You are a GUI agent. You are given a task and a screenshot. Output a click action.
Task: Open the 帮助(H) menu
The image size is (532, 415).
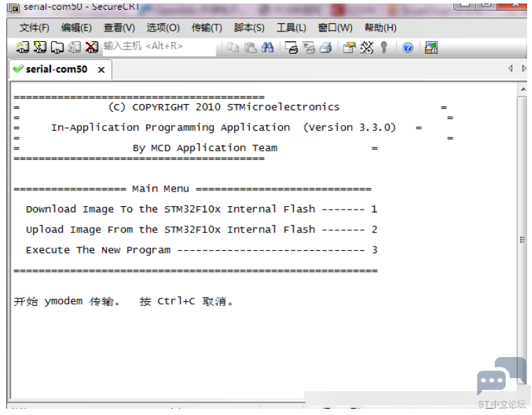tap(380, 27)
